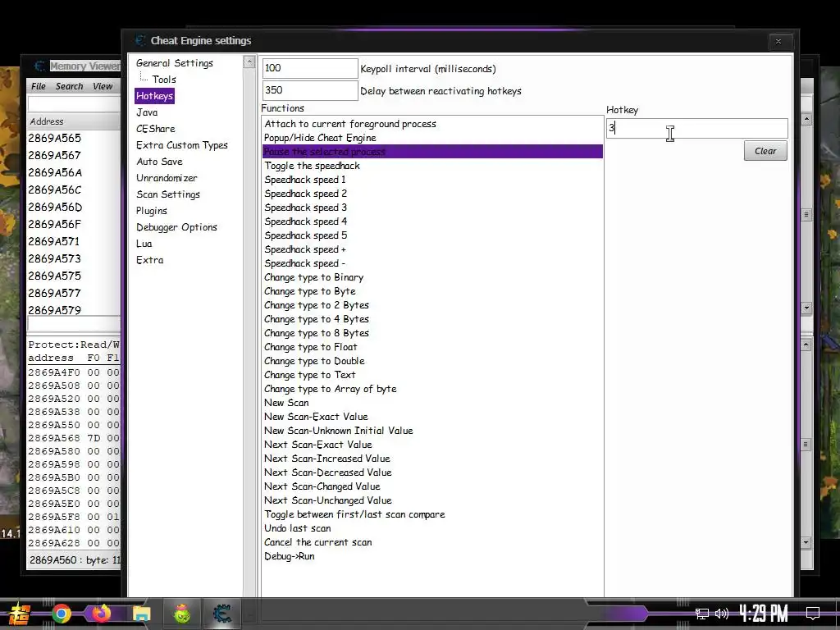Screen dimensions: 840x630
Task: Open Search menu in Memory Viewer
Action: [x=69, y=86]
